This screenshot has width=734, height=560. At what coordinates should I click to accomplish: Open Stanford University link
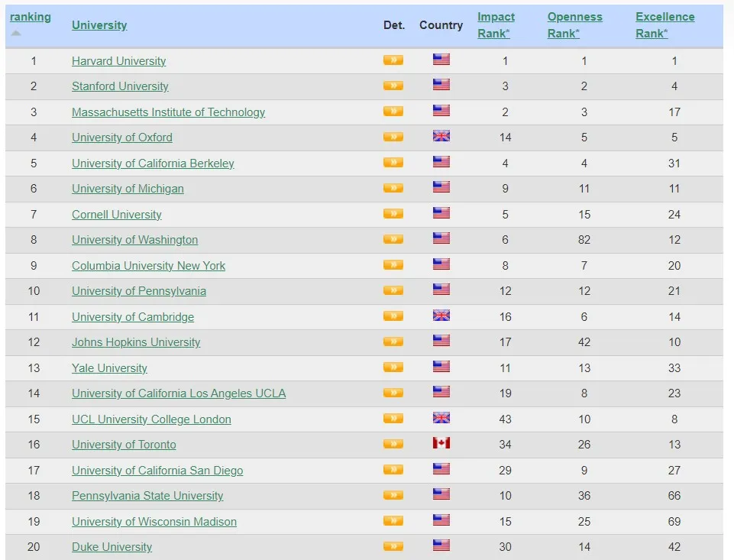(x=121, y=86)
